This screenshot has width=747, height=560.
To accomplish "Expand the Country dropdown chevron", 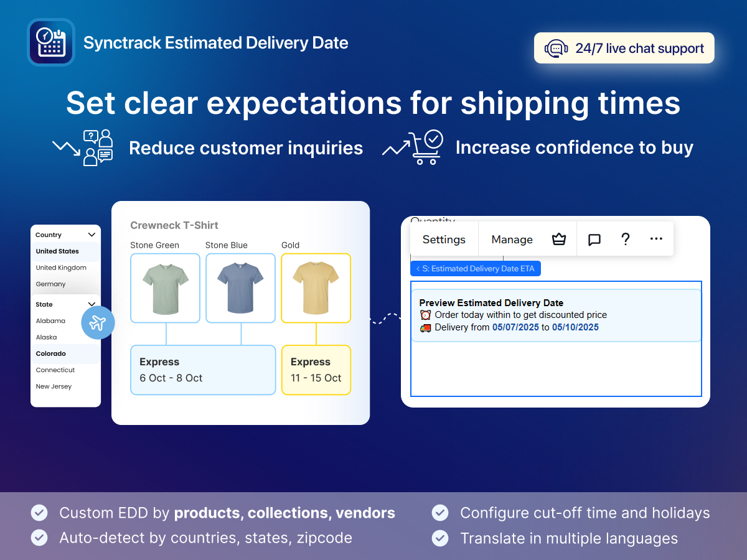I will pyautogui.click(x=92, y=235).
